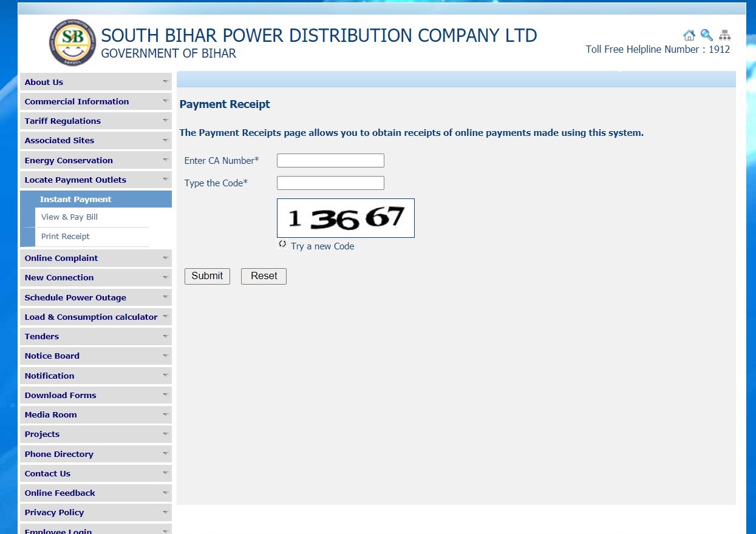Open the Schedule Power Outage menu
This screenshot has height=534, width=756.
tap(96, 297)
